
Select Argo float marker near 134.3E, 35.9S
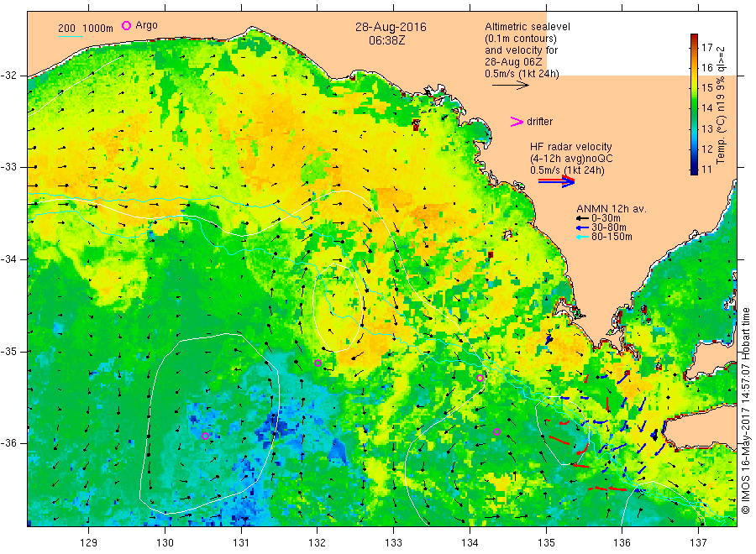(x=496, y=432)
